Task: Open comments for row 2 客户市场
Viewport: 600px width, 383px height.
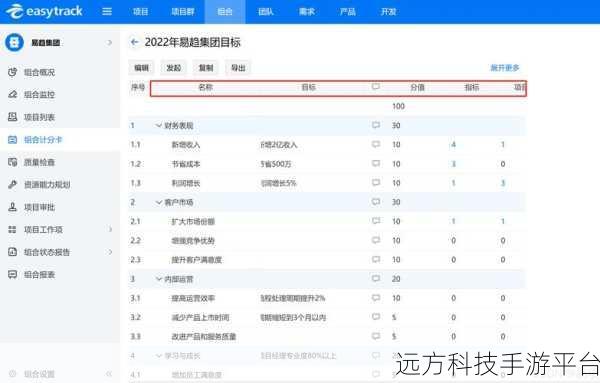Action: 376,202
